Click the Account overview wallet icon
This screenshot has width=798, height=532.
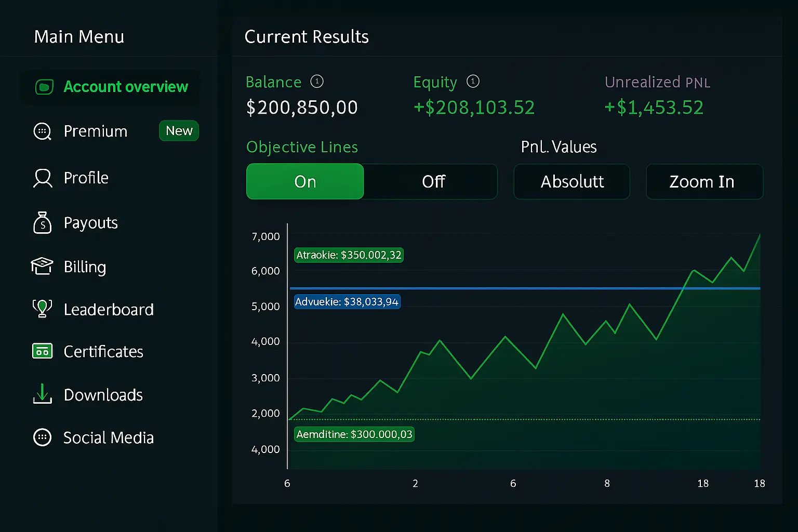pos(44,87)
